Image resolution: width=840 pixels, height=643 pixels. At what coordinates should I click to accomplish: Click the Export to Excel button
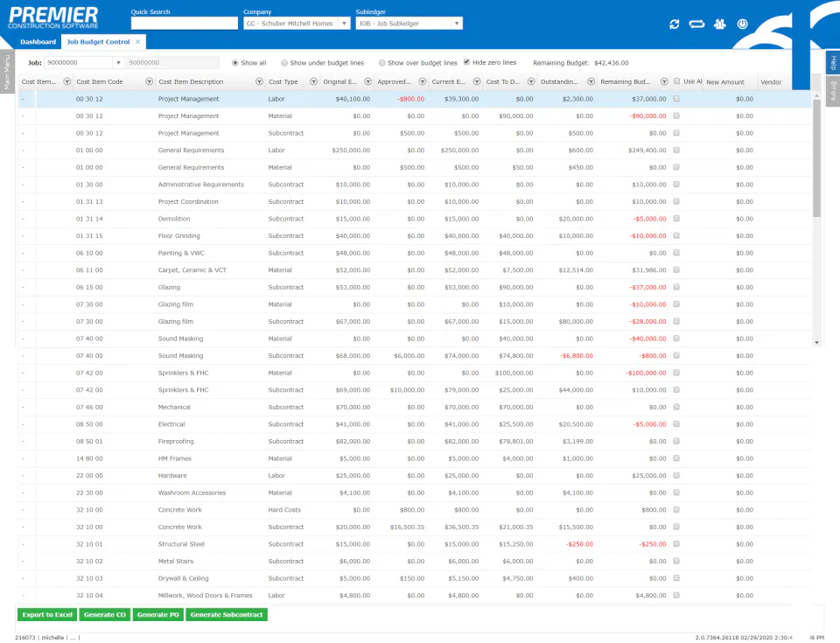[x=46, y=614]
